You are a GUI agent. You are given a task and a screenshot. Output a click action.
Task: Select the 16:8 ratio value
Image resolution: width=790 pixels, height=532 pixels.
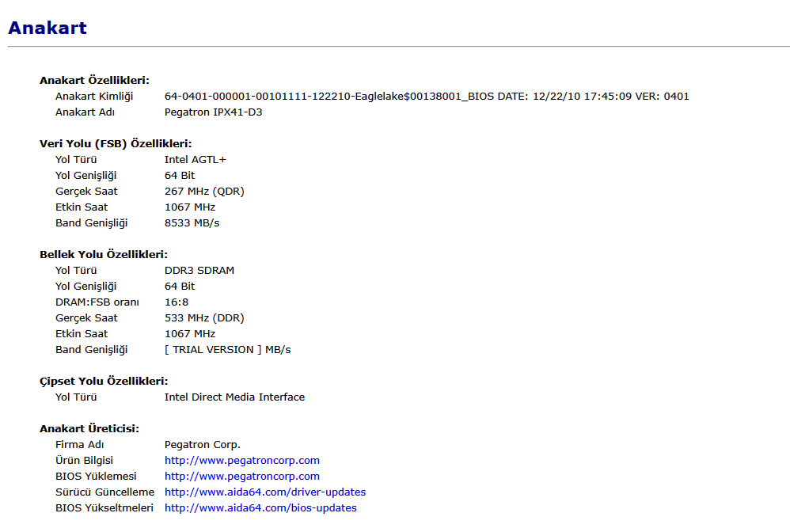click(177, 302)
